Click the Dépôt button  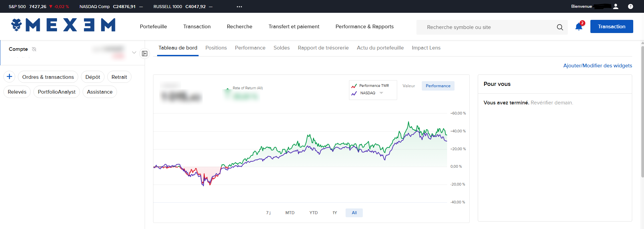(x=93, y=77)
